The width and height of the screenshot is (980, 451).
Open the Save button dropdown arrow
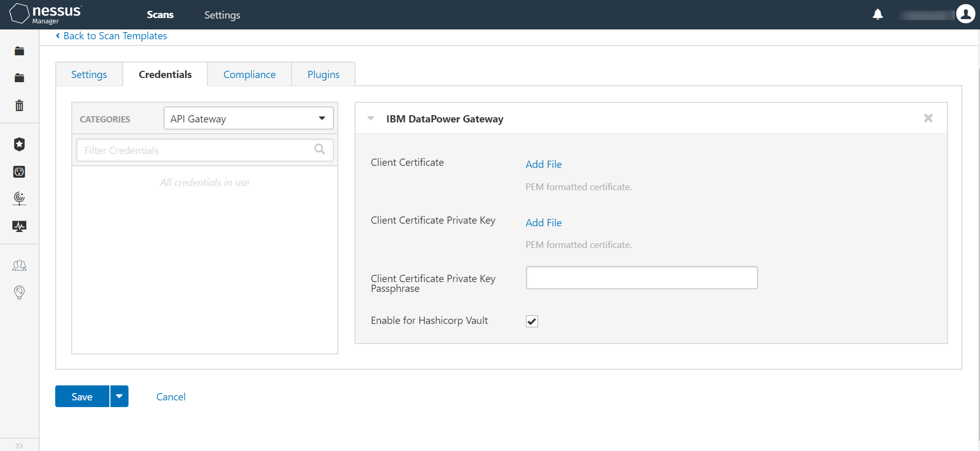(x=119, y=396)
